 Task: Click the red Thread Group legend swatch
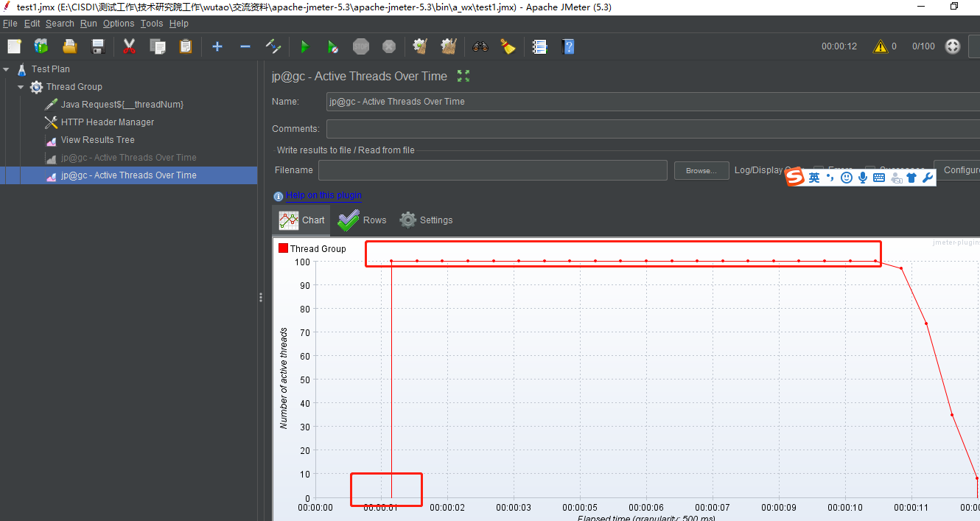283,248
